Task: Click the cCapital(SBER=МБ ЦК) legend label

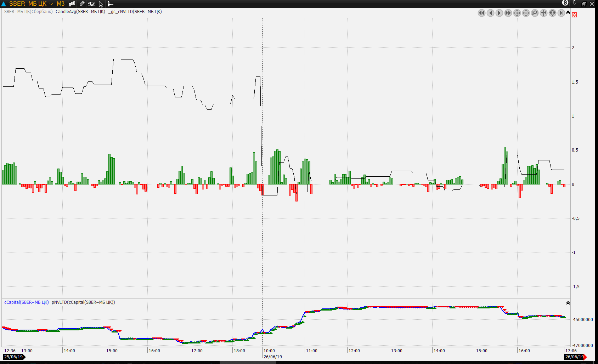Action: (x=27, y=302)
